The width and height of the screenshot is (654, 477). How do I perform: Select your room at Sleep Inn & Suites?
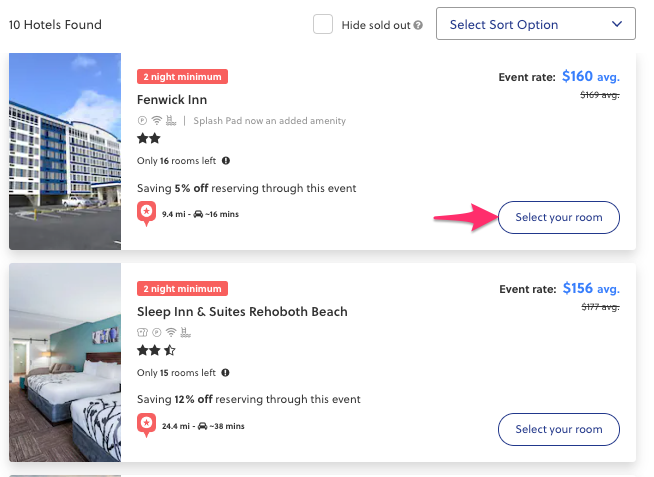pos(558,430)
